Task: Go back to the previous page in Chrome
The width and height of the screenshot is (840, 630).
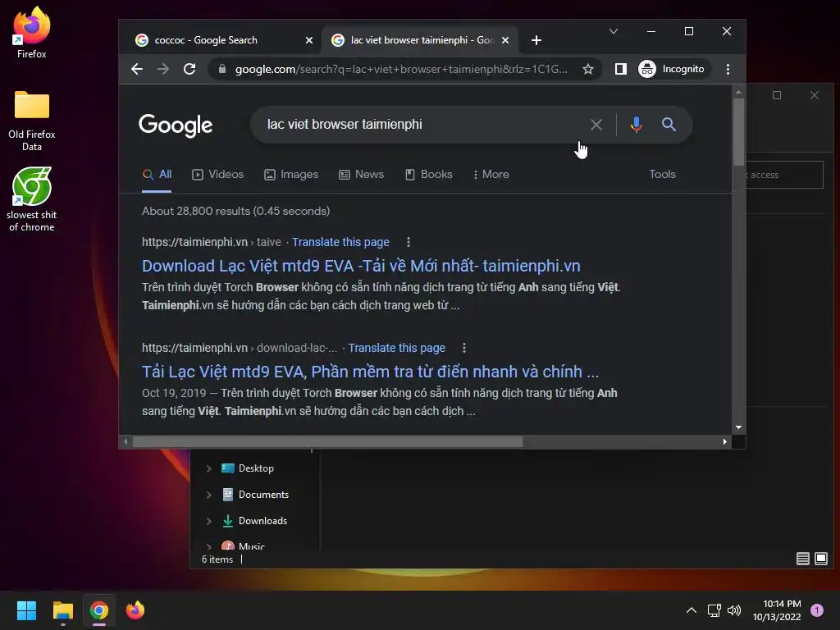Action: (137, 69)
